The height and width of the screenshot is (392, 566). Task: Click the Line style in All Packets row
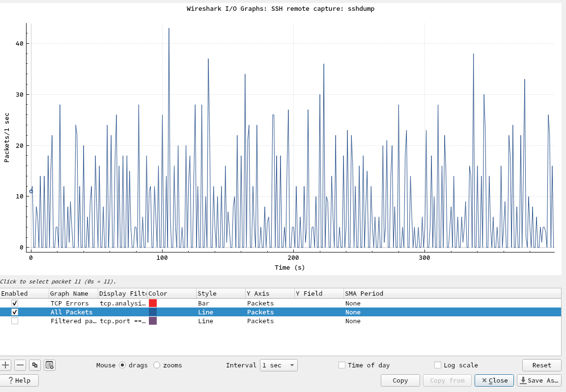tap(205, 312)
